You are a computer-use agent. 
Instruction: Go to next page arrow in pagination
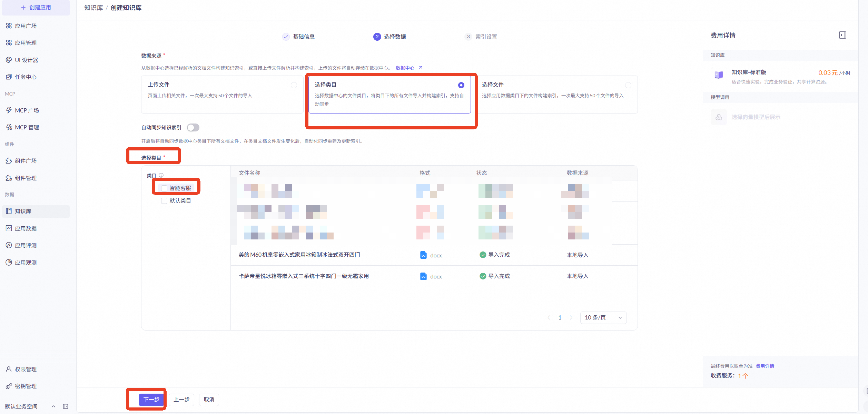tap(571, 317)
